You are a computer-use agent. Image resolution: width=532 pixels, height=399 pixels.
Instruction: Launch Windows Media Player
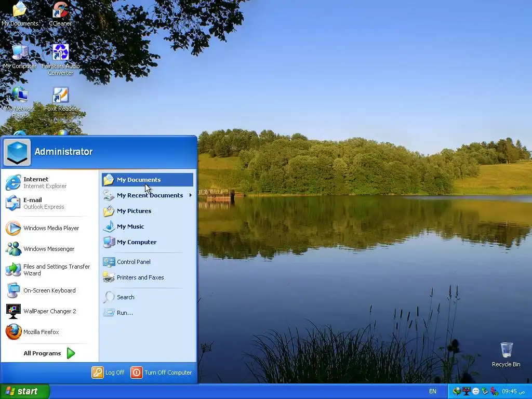click(x=49, y=228)
